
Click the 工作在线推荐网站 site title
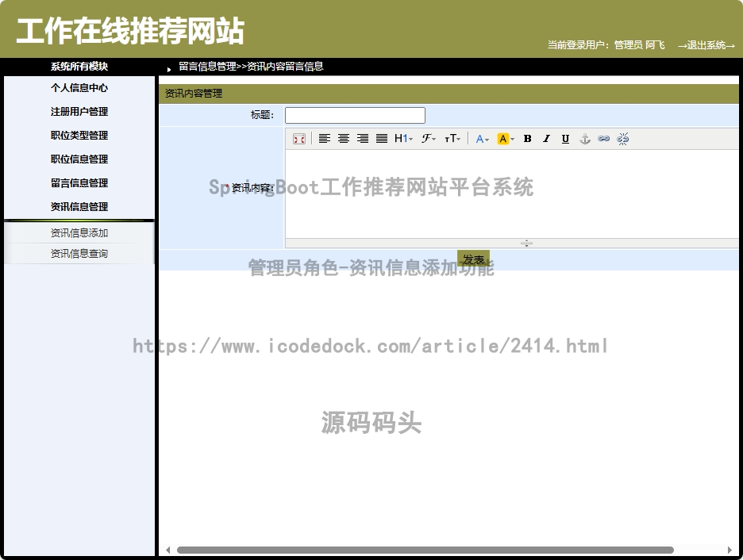(x=130, y=31)
